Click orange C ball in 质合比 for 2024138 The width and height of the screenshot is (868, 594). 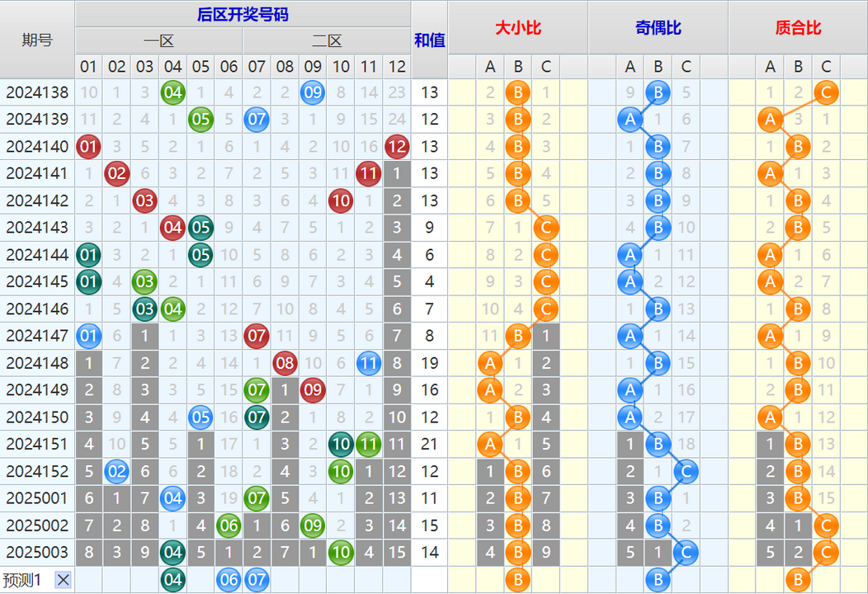[826, 92]
